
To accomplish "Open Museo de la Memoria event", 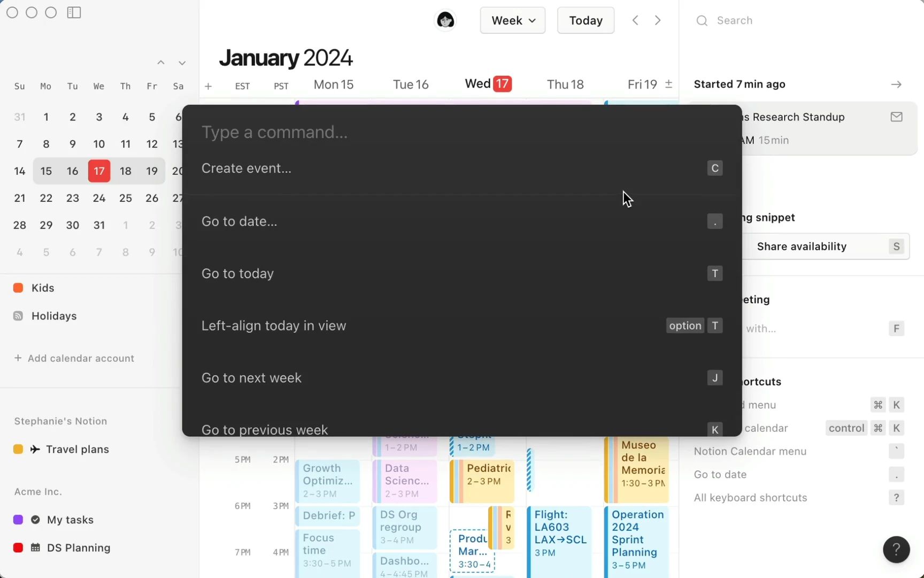I will point(637,470).
